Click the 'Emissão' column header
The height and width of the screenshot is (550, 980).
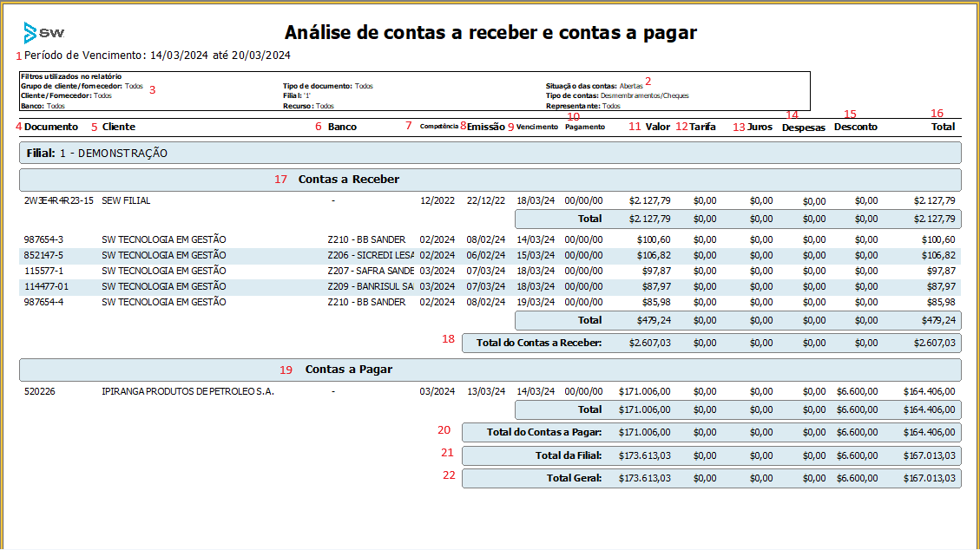pos(485,127)
